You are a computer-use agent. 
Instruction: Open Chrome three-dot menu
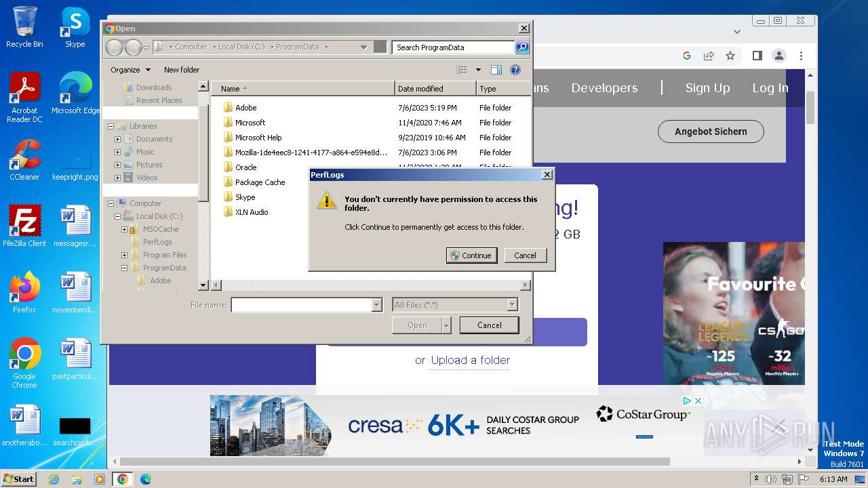pyautogui.click(x=801, y=56)
